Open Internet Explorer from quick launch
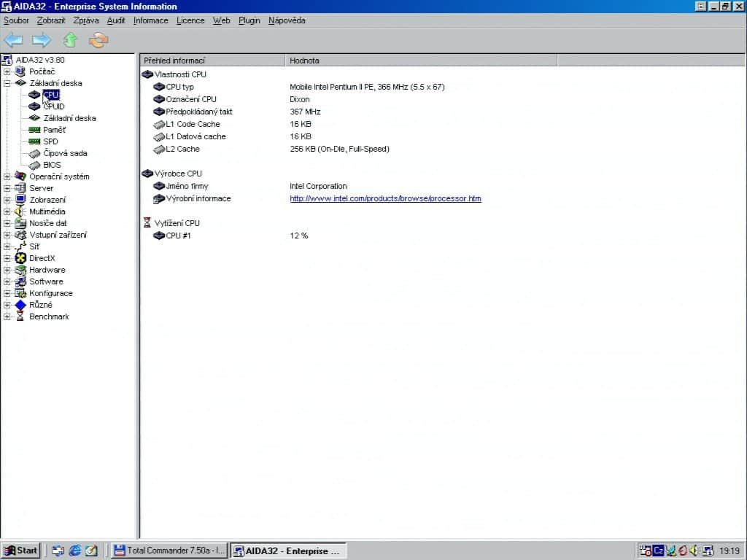Viewport: 747px width, 560px height. pos(75,551)
